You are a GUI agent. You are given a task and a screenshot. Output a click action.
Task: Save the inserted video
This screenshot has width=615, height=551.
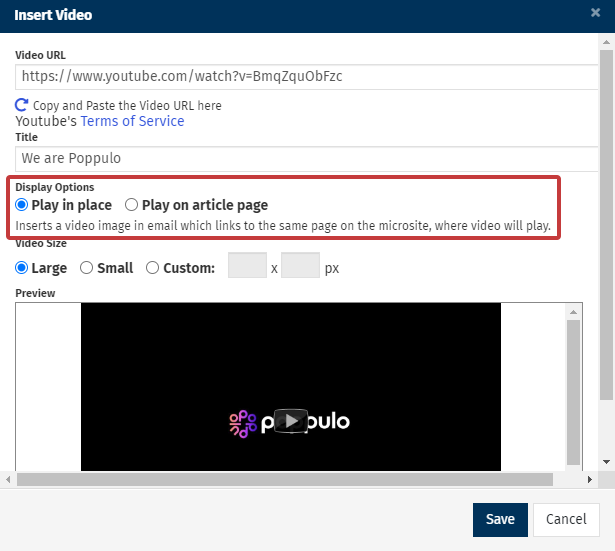click(500, 520)
